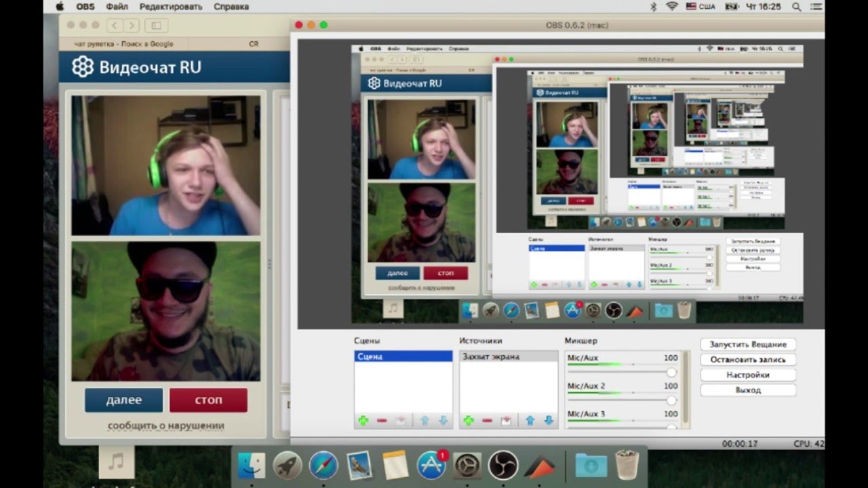Click the Выход button
Image resolution: width=868 pixels, height=488 pixels.
pyautogui.click(x=748, y=390)
